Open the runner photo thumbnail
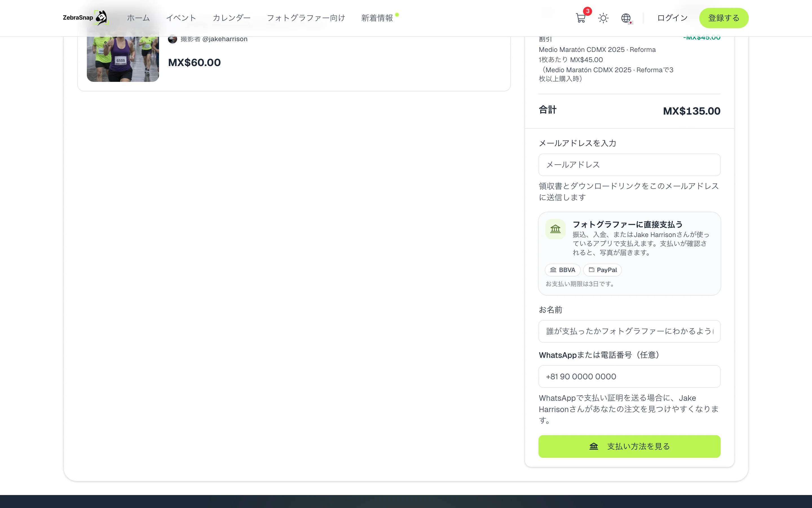This screenshot has width=812, height=508. (123, 59)
